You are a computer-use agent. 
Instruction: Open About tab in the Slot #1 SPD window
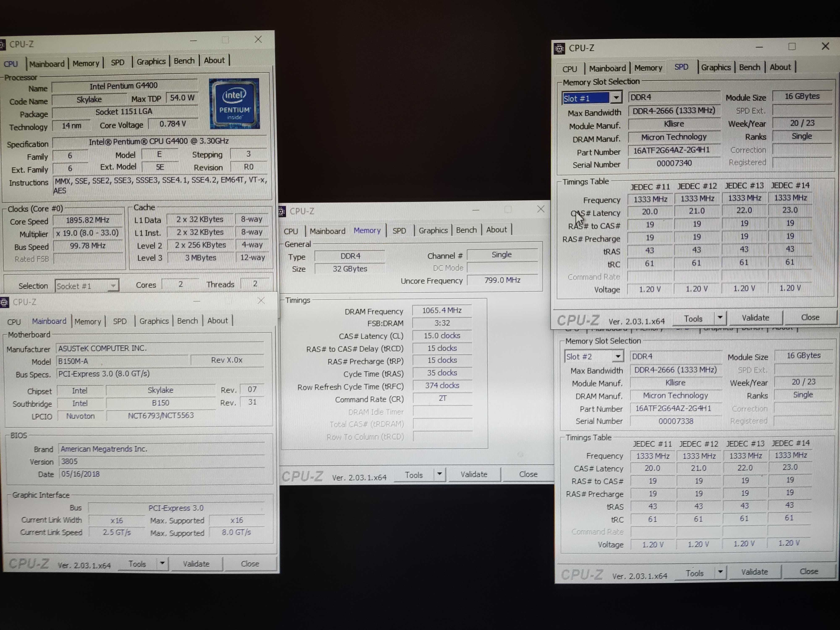coord(780,67)
